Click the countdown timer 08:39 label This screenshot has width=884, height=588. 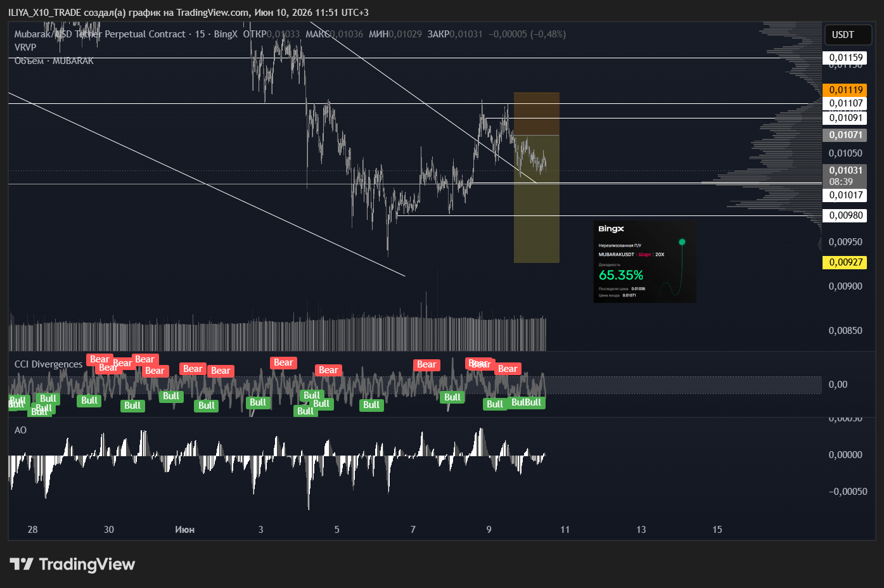pos(842,182)
